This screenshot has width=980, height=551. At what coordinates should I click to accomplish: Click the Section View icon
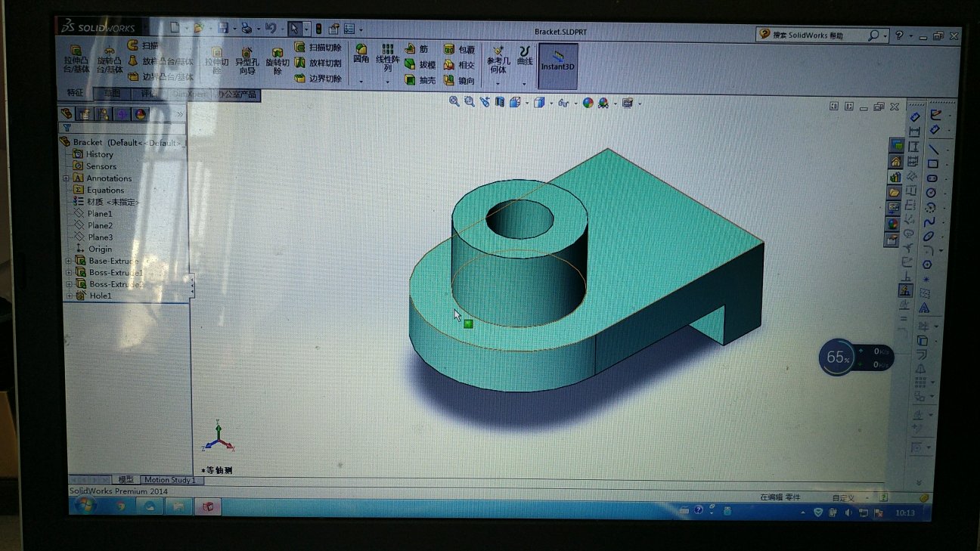(x=500, y=102)
